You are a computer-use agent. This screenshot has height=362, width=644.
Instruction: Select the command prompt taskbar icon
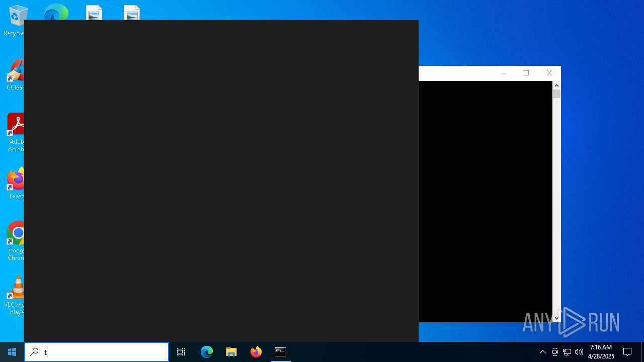point(280,352)
